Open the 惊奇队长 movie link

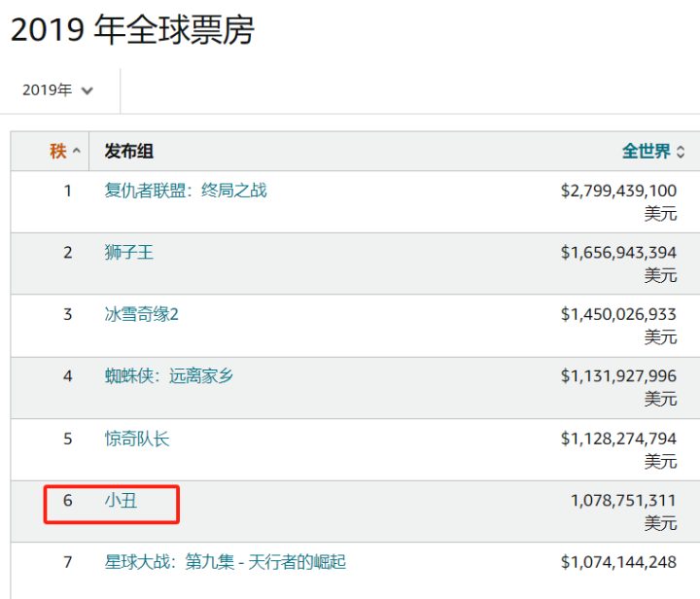pyautogui.click(x=137, y=439)
